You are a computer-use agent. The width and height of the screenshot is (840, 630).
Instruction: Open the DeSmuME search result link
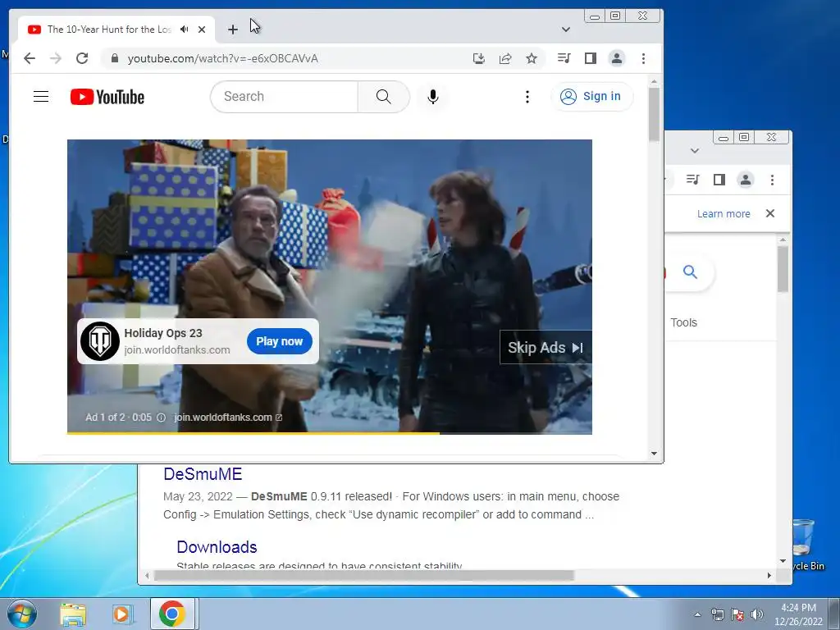pyautogui.click(x=203, y=474)
